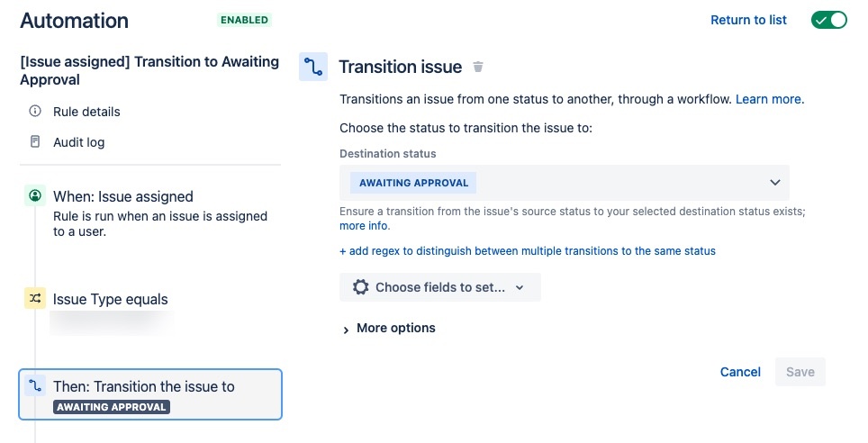Click the transition icon in Then step
Viewport: 868px width, 443px height.
(x=35, y=385)
